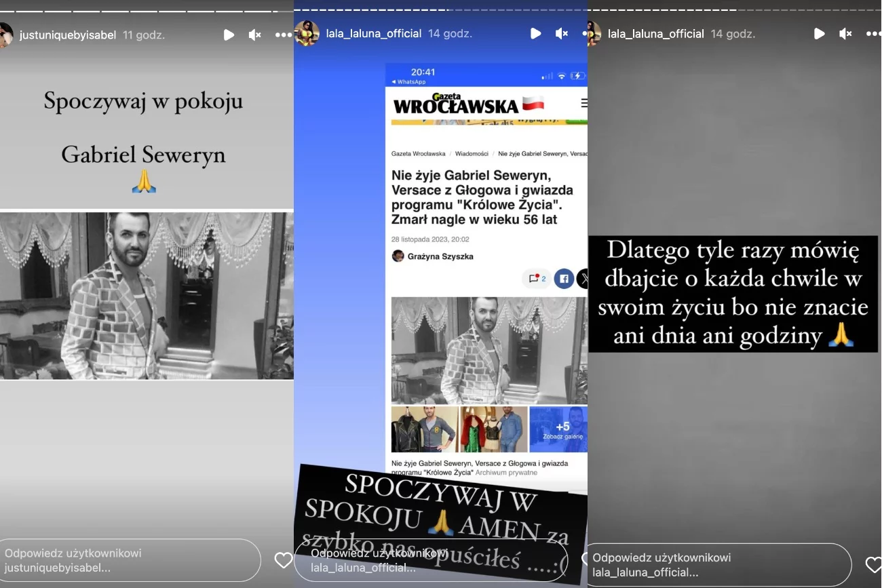Click WhatsApp back link in phone status bar
The image size is (882, 588).
pyautogui.click(x=408, y=82)
